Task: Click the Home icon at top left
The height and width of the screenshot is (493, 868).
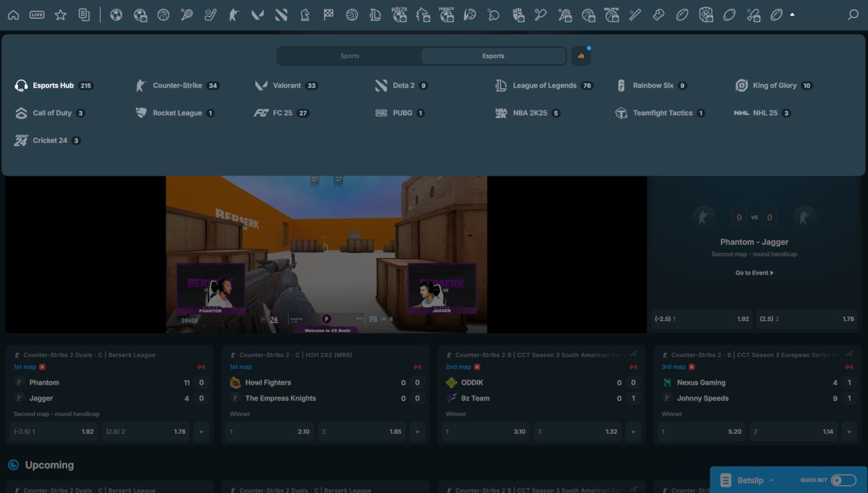Action: (15, 14)
